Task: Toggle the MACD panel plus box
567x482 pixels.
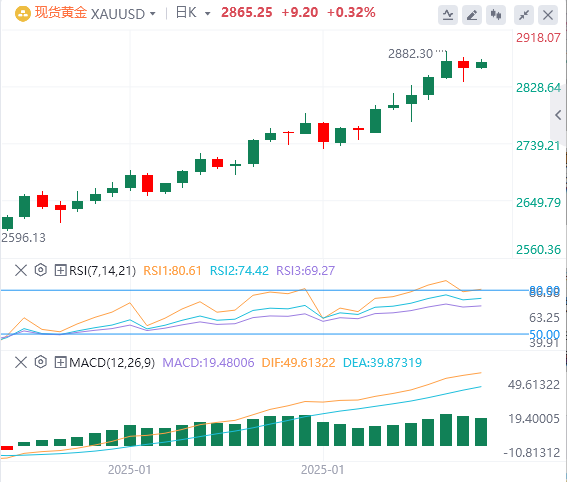Action: coord(60,362)
